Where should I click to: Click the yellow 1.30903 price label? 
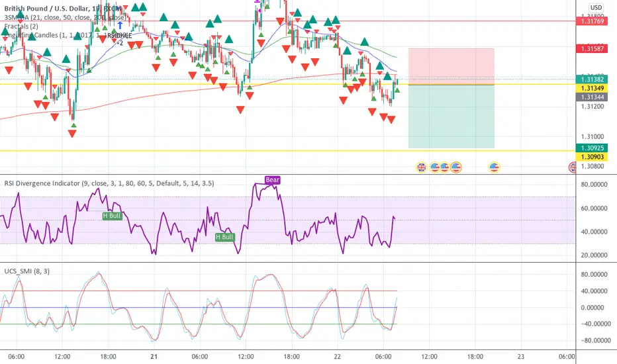[593, 157]
